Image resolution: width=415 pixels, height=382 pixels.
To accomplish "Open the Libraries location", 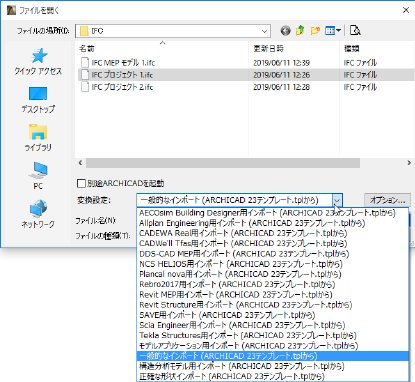I will [38, 138].
